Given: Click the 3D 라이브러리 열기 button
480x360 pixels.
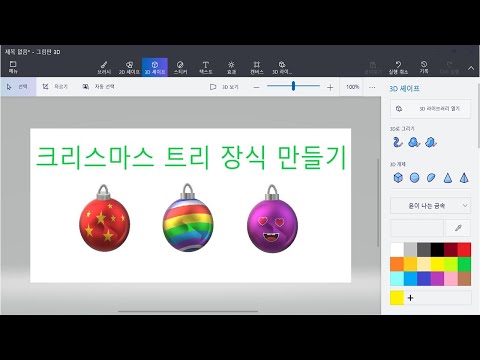Looking at the screenshot, I should pos(431,109).
